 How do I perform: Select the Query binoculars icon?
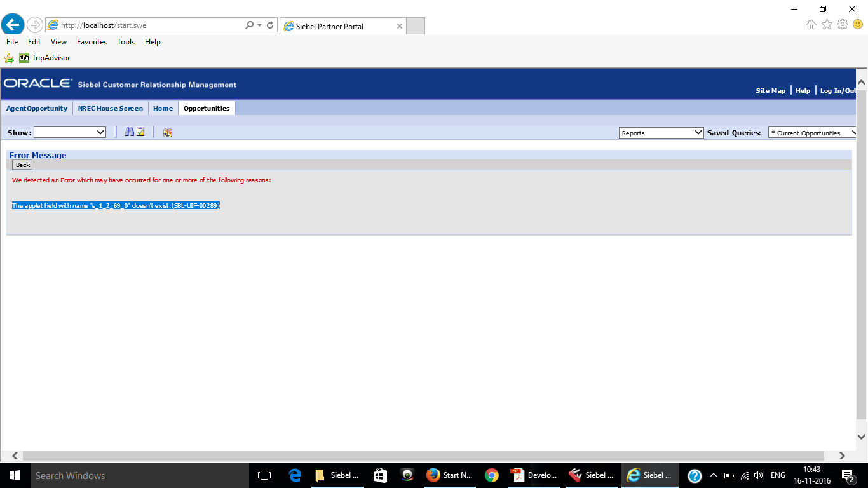129,132
